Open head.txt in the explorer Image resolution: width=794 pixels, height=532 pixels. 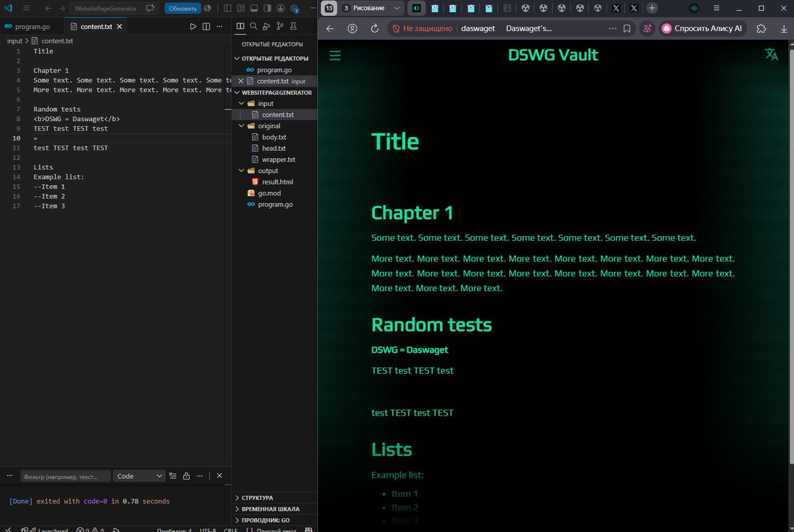(274, 148)
